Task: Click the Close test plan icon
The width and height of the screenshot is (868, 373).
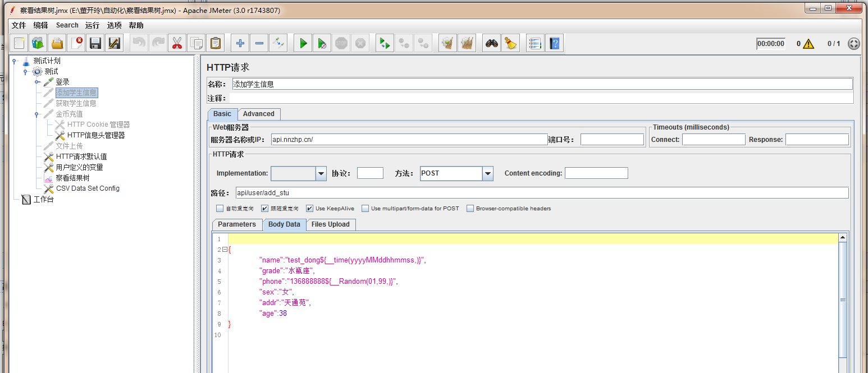Action: [x=76, y=43]
